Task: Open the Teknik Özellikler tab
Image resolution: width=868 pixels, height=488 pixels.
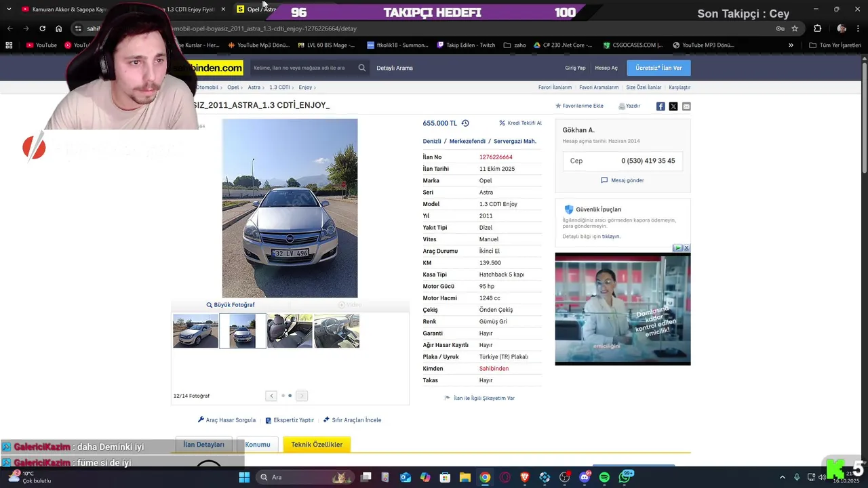Action: (x=317, y=445)
